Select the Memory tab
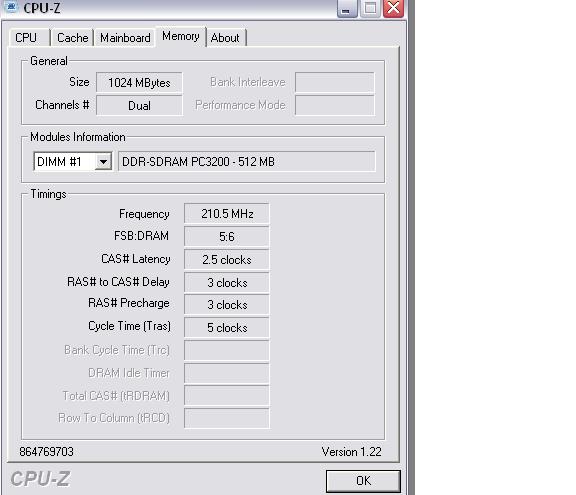The height and width of the screenshot is (495, 576). tap(180, 36)
